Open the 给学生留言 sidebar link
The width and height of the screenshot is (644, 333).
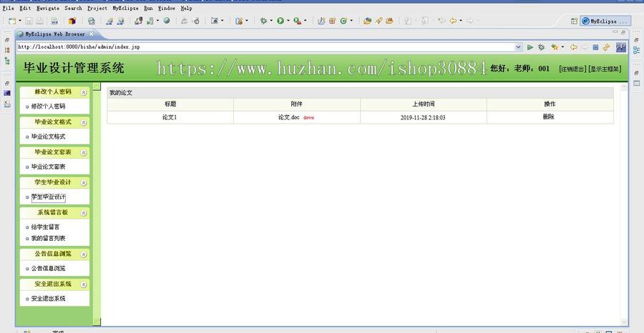tap(45, 227)
